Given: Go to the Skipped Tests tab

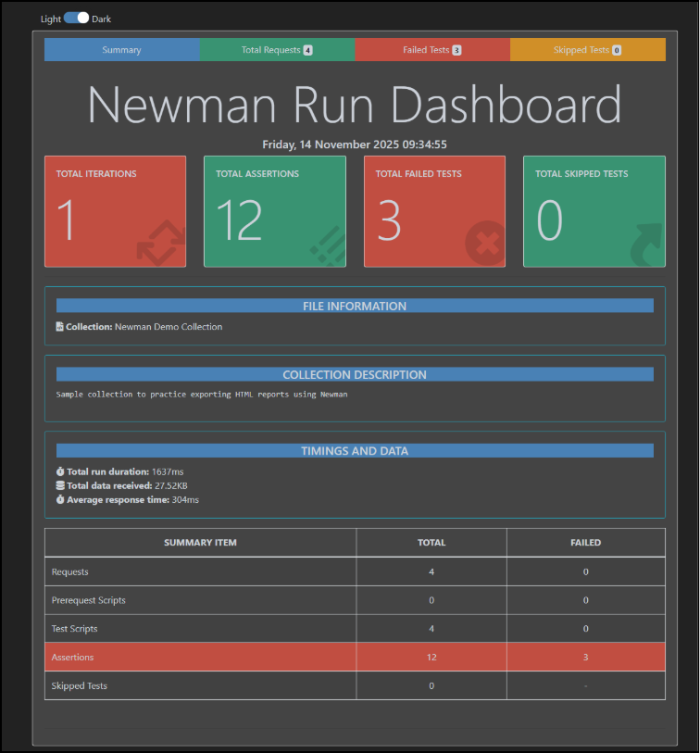Looking at the screenshot, I should pos(587,50).
